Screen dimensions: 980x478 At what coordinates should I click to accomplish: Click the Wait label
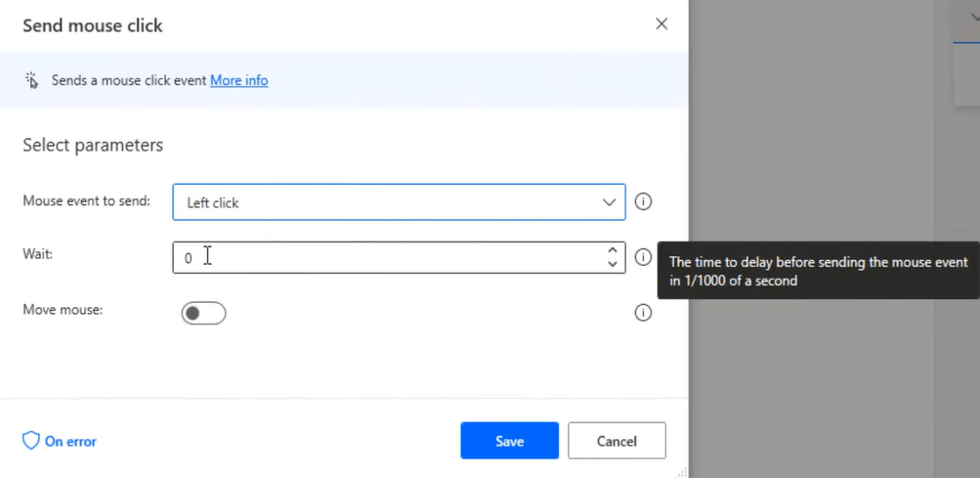[37, 254]
